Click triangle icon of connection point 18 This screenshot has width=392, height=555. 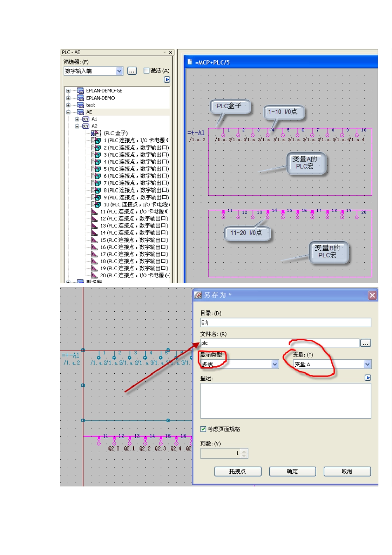click(94, 261)
